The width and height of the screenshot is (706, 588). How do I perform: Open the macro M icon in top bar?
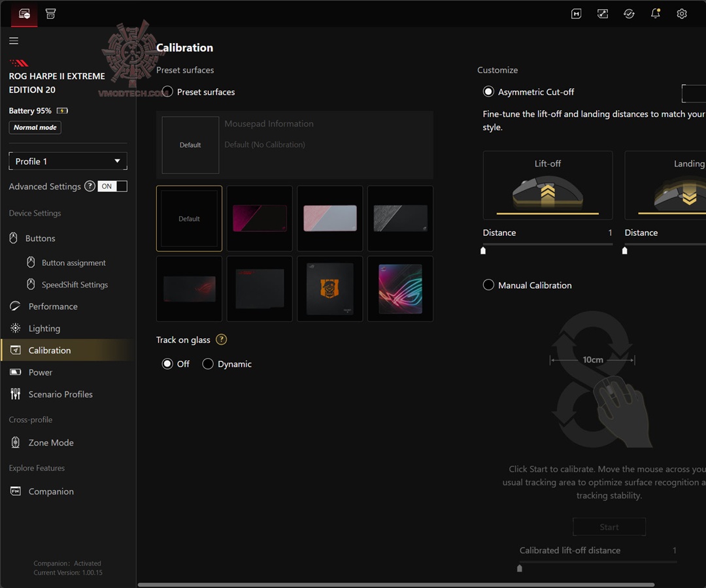(576, 14)
